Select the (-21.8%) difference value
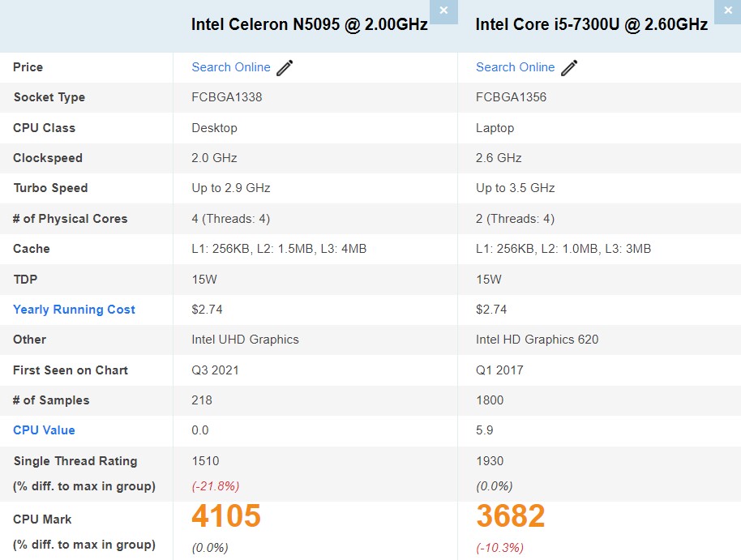The image size is (741, 560). (x=216, y=486)
